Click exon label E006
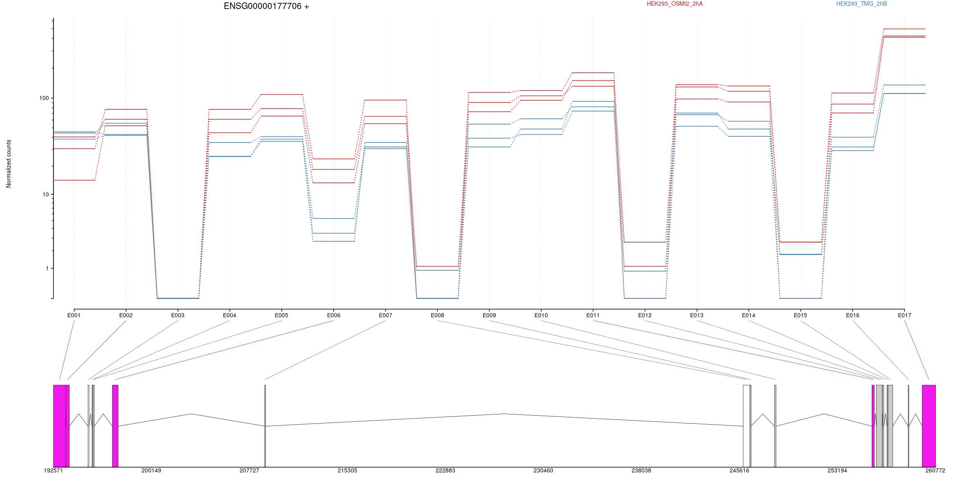 (334, 315)
